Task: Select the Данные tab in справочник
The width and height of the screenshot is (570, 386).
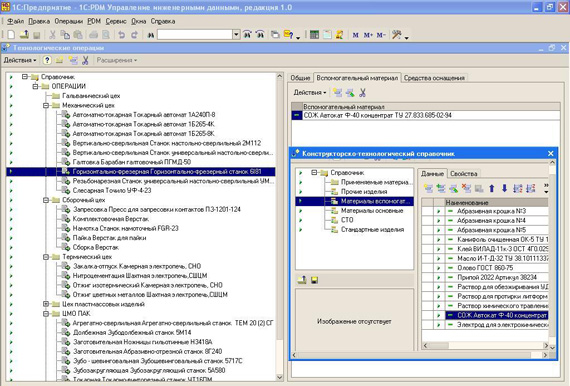Action: click(432, 174)
